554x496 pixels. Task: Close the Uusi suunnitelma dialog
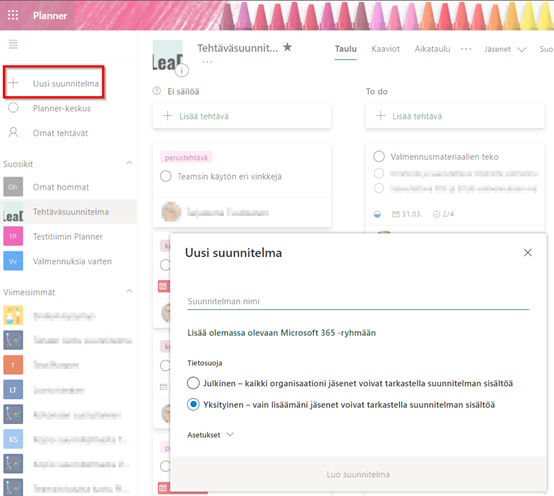point(528,252)
